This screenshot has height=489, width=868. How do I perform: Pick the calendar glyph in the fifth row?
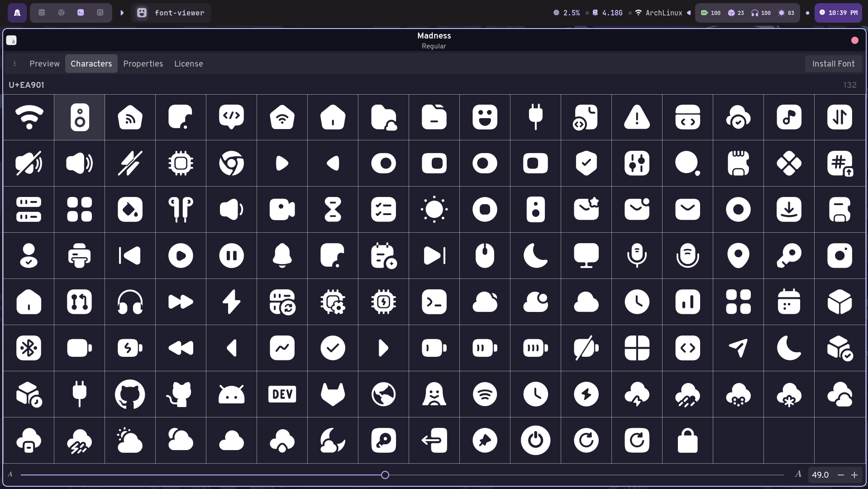789,302
